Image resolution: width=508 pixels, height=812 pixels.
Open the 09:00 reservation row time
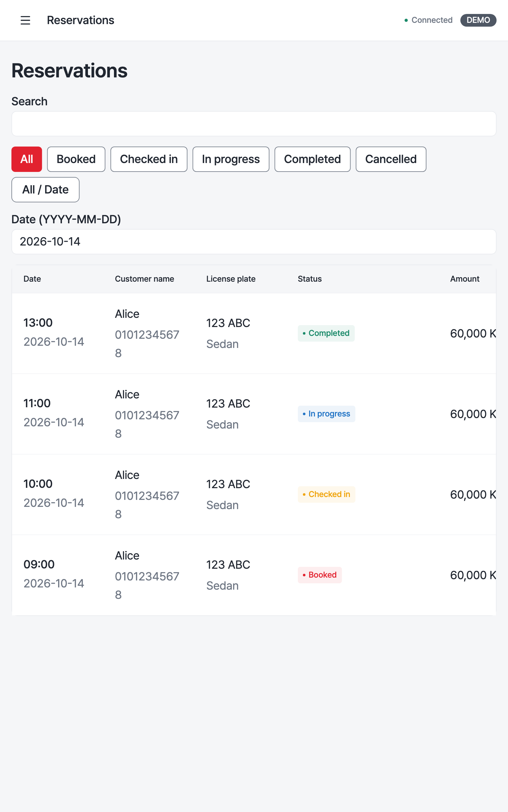tap(39, 564)
